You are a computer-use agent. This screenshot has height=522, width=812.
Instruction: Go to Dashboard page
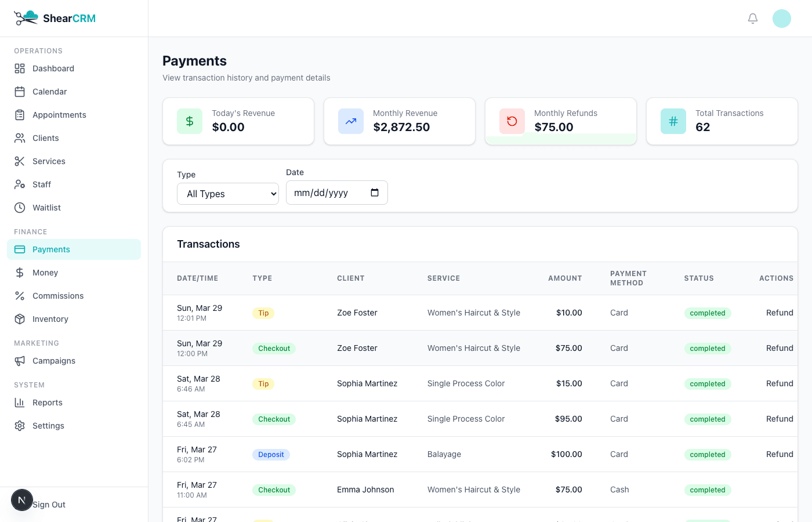(x=74, y=68)
